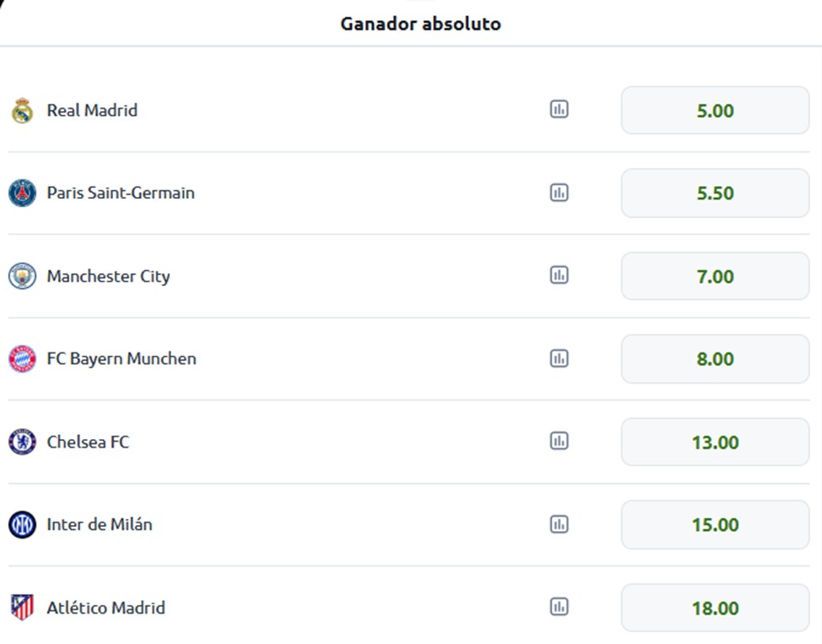Open statistics icon for Manchester City

(x=559, y=275)
